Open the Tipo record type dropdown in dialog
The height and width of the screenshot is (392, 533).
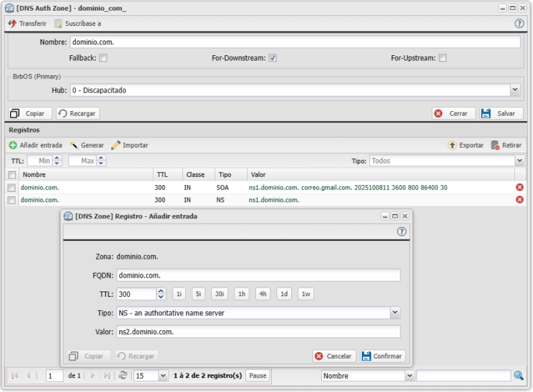click(394, 313)
